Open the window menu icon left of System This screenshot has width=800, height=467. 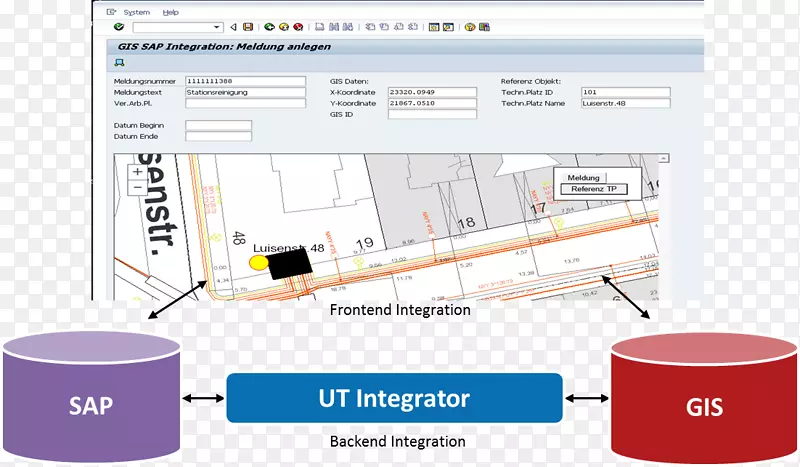click(x=111, y=12)
